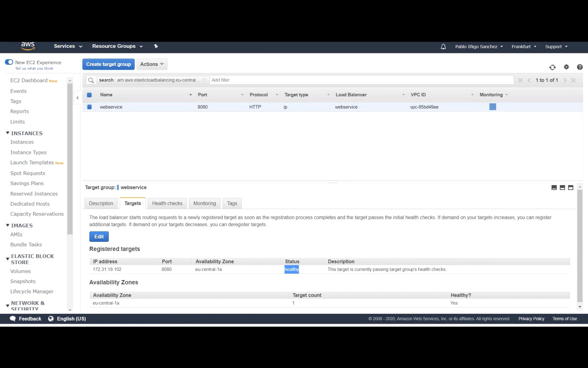Set details panel to half height
Screen dimensions: 588x368
[x=562, y=188]
